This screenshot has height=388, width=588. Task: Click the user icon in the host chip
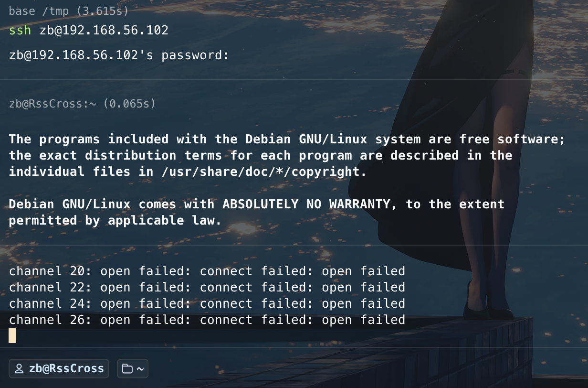pos(19,369)
